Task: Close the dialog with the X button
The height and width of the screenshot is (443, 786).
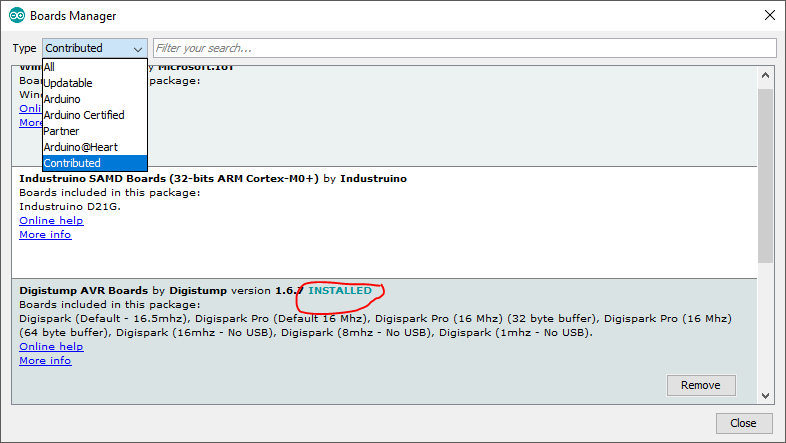Action: coord(770,16)
